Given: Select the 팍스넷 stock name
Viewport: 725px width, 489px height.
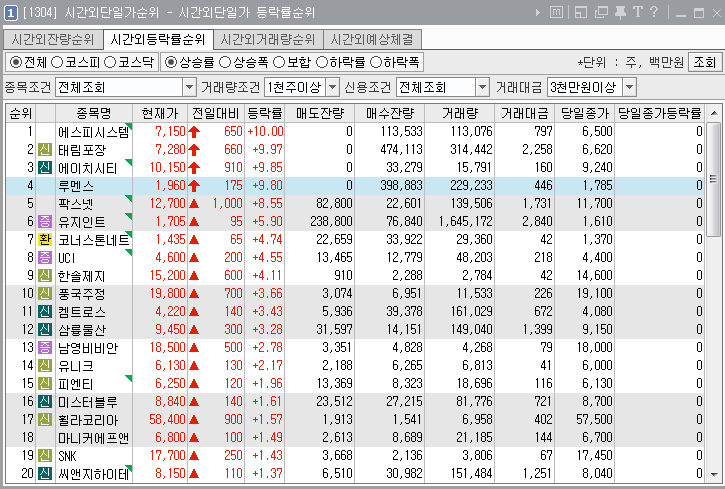Looking at the screenshot, I should coord(76,204).
